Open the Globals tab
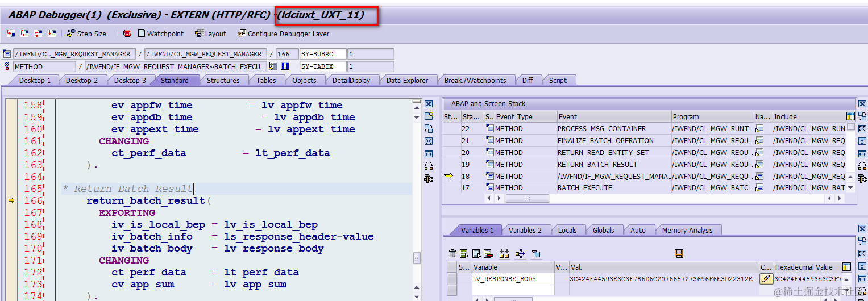This screenshot has height=301, width=868. [x=603, y=230]
